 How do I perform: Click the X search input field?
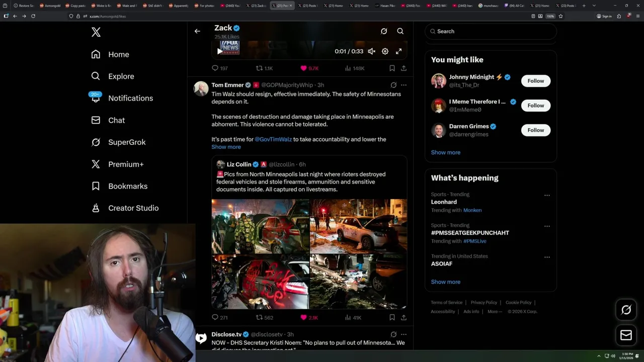(x=491, y=31)
